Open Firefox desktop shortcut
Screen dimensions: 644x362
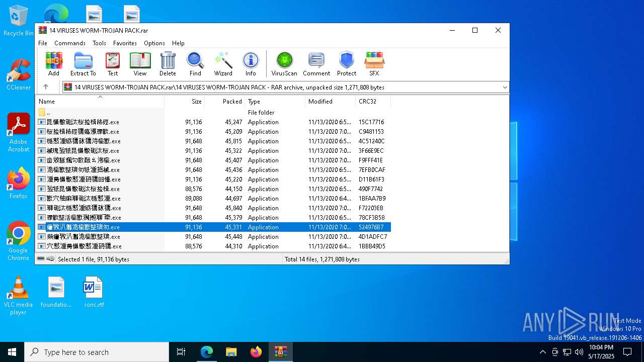click(19, 183)
